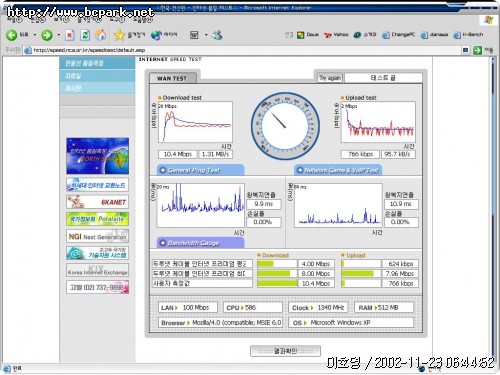Click the test status field beside Try again
This screenshot has width=500, height=375.
[383, 78]
